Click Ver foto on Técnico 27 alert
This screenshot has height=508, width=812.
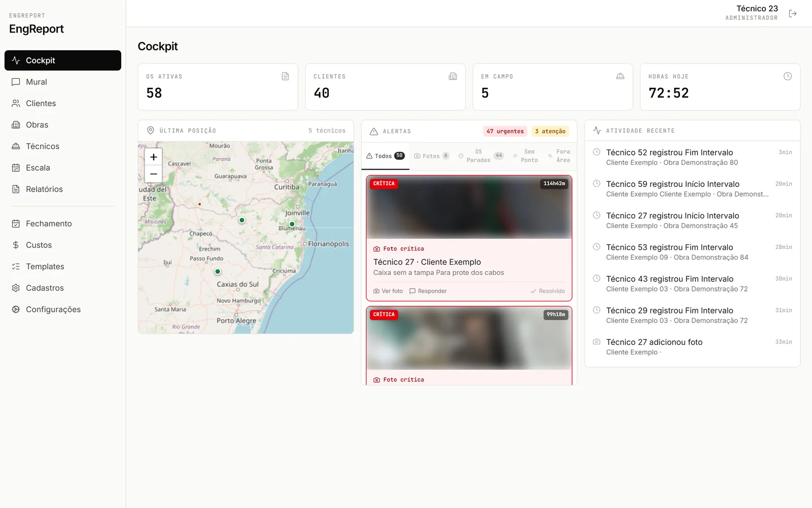click(x=388, y=291)
